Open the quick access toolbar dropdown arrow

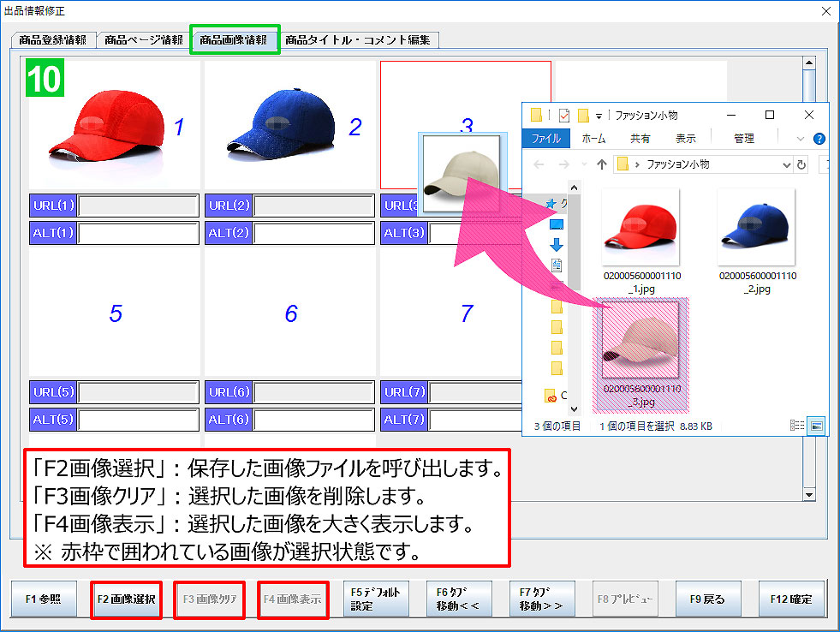pyautogui.click(x=599, y=116)
